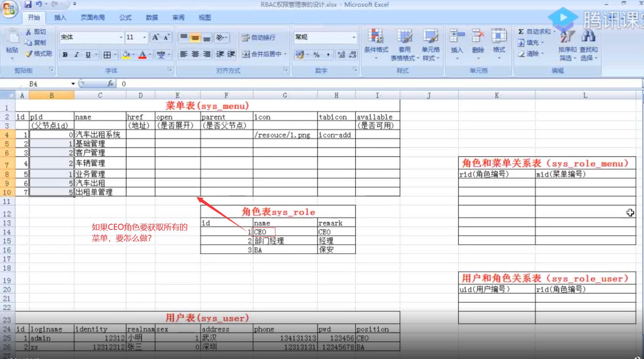Viewport: 644px width, 359px height.
Task: Open 排序和筛选 sort and filter
Action: tap(568, 45)
